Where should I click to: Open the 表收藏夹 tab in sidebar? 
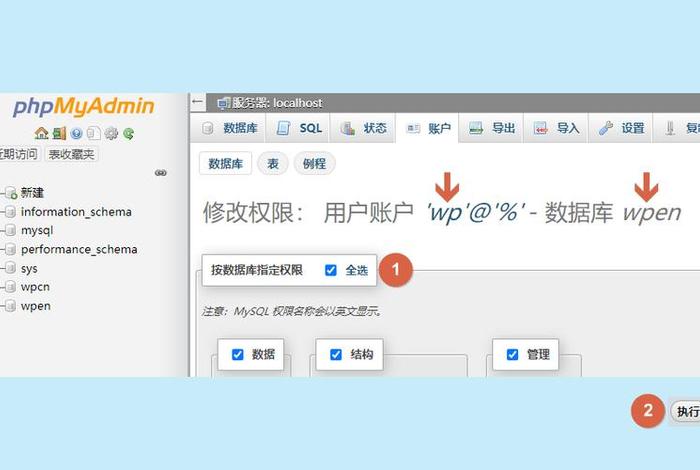coord(71,154)
